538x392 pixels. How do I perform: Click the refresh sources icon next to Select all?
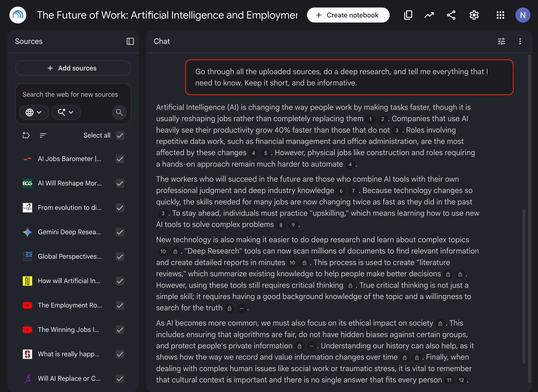point(26,135)
